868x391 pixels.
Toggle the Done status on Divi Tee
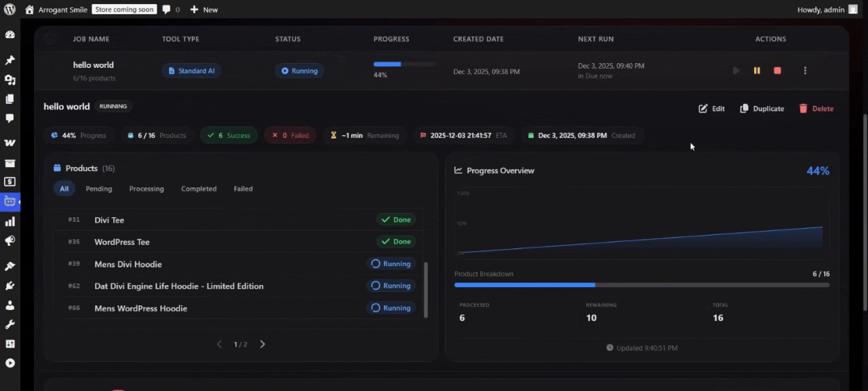395,219
